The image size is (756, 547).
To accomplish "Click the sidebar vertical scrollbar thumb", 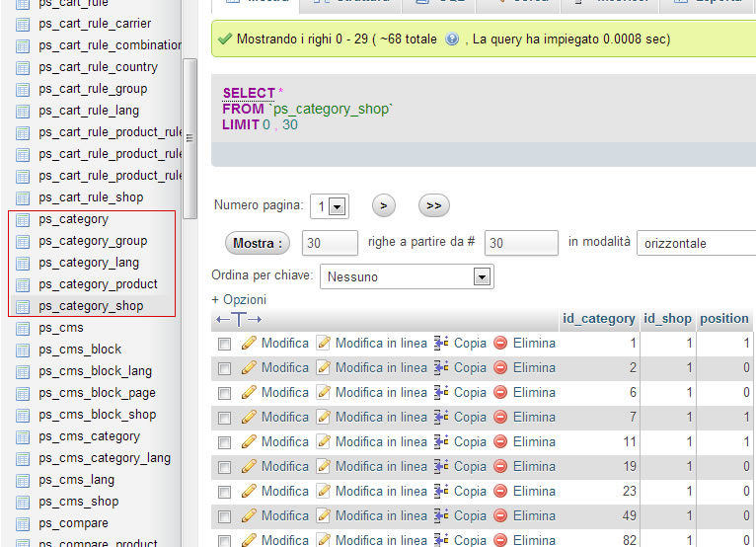I will [189, 138].
